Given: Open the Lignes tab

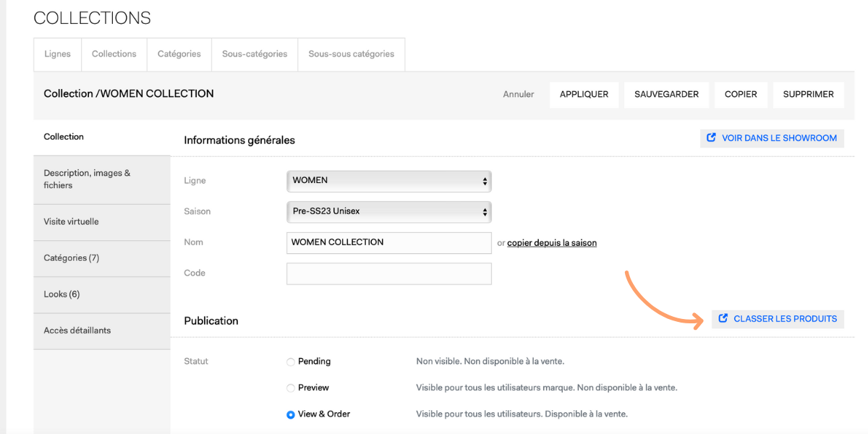Looking at the screenshot, I should click(58, 54).
